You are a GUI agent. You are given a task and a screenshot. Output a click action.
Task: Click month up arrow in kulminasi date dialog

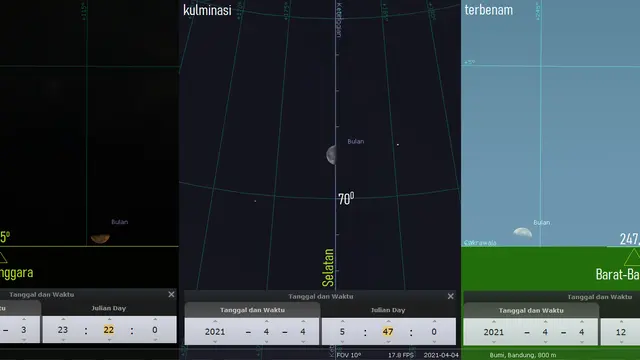pyautogui.click(x=267, y=322)
